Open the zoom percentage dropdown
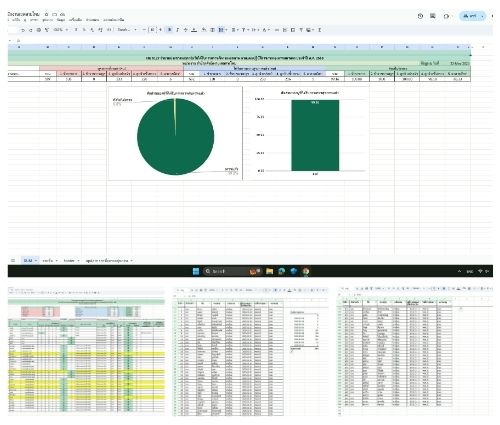This screenshot has height=425, width=500. click(60, 30)
